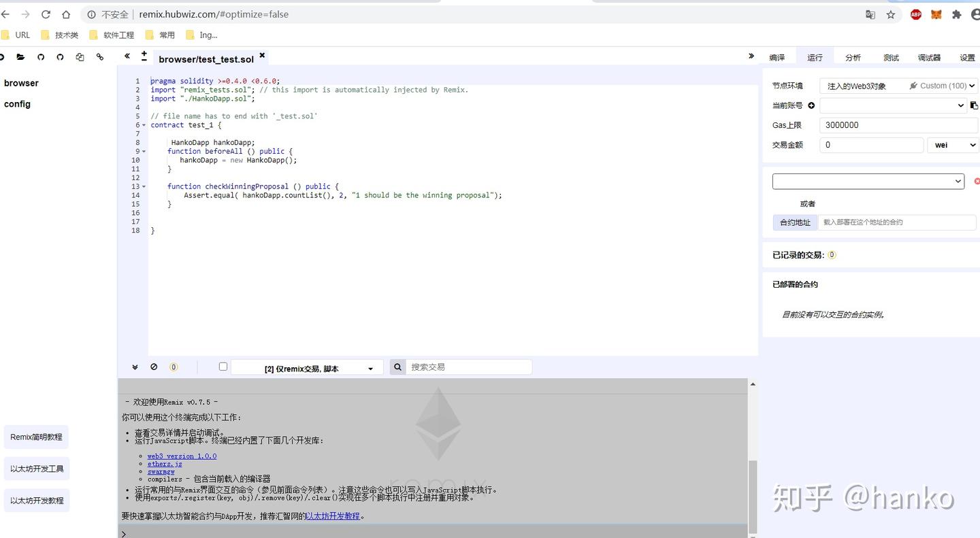Open the local folder icon in top toolbar
Viewport: 980px width, 538px height.
pyautogui.click(x=20, y=57)
